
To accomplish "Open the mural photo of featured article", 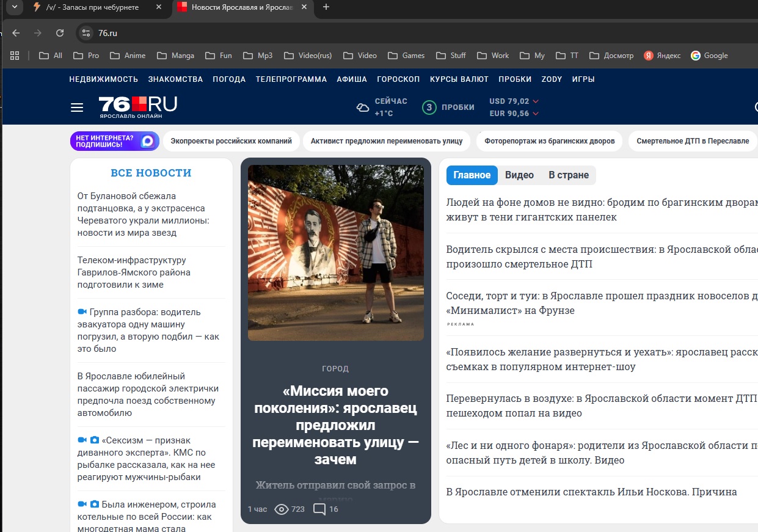I will 336,253.
